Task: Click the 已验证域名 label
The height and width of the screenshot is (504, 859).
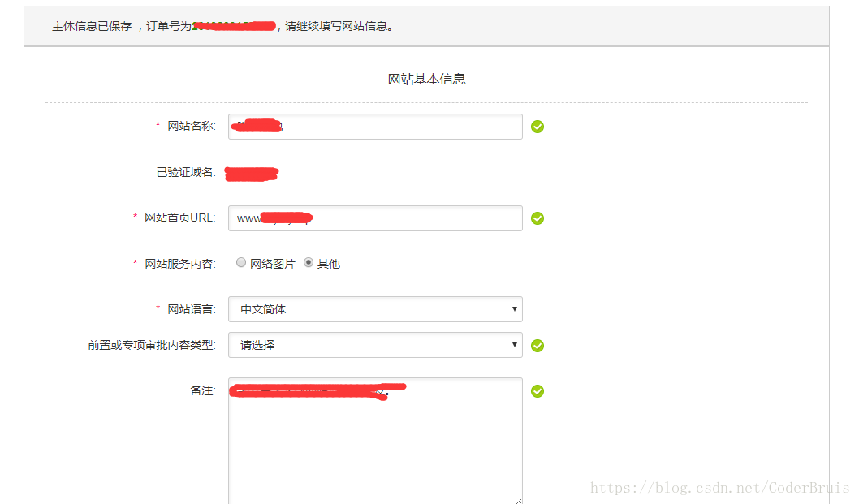Action: point(186,172)
